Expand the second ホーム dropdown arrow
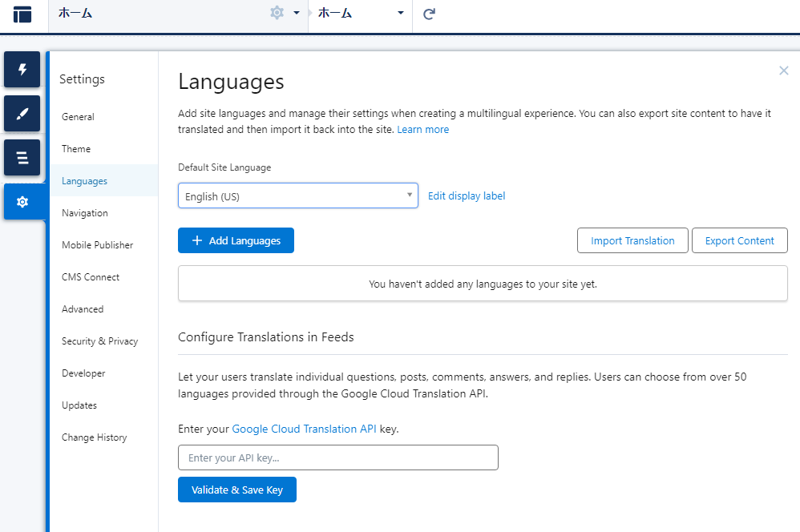 click(x=401, y=13)
